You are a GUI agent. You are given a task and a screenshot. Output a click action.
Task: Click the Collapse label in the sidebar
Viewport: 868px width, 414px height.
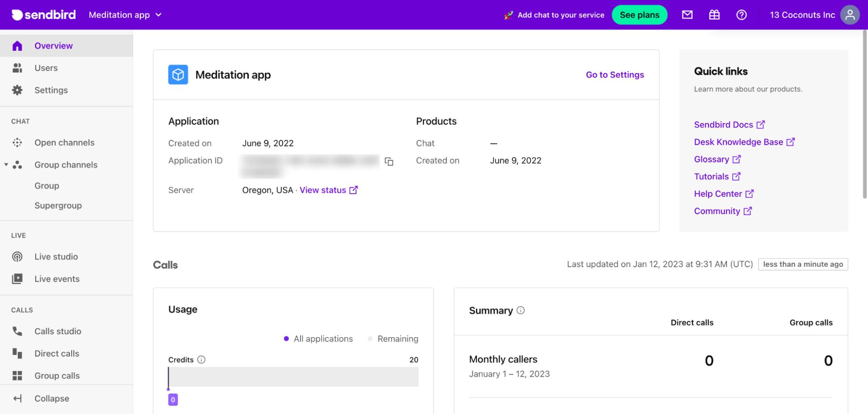52,398
